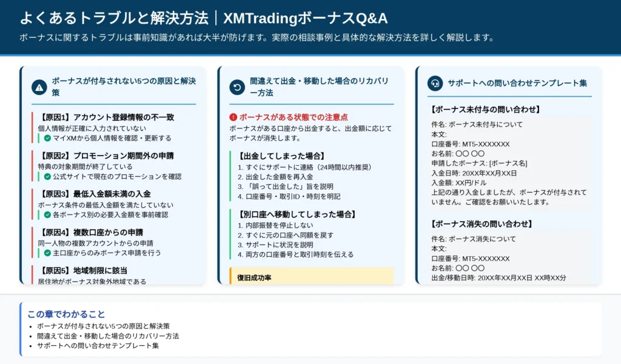Click the yellow 復旧成功率 box
621x364 pixels.
(312, 276)
